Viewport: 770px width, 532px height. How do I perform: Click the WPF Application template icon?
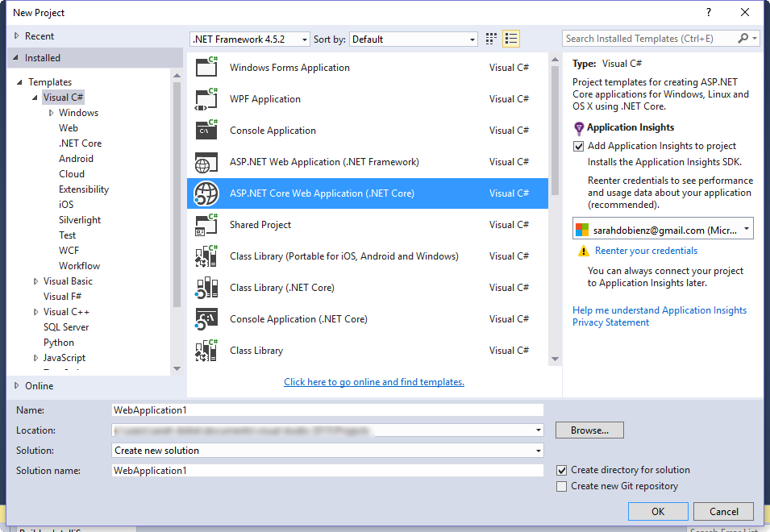206,98
